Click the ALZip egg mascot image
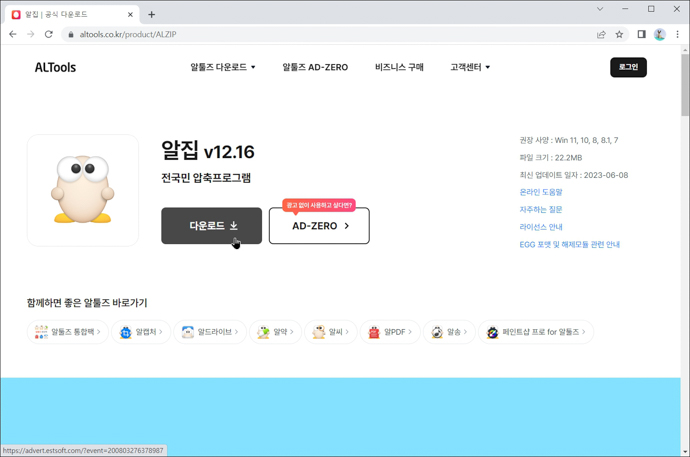The height and width of the screenshot is (457, 690). coord(82,190)
